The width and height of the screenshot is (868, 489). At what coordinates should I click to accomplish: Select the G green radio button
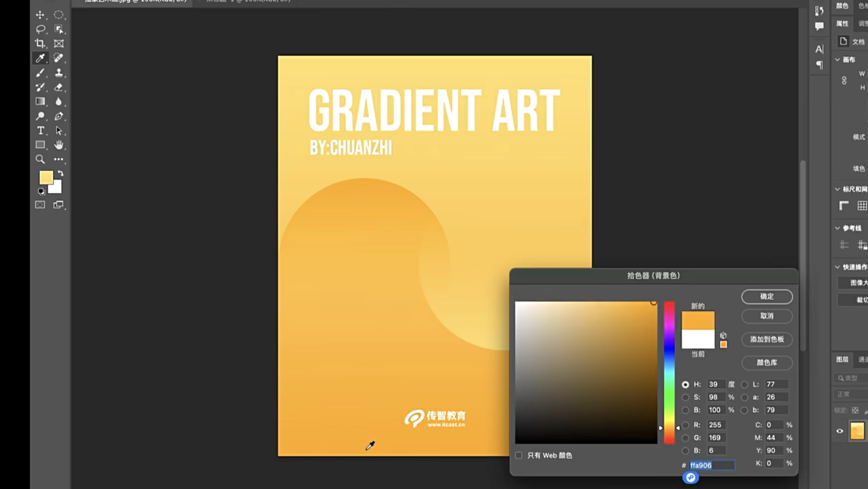pos(686,437)
